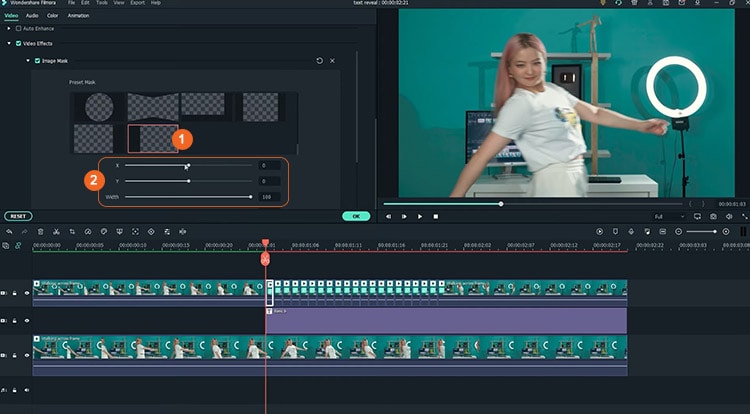Click the OK button
The image size is (750, 414).
(355, 216)
